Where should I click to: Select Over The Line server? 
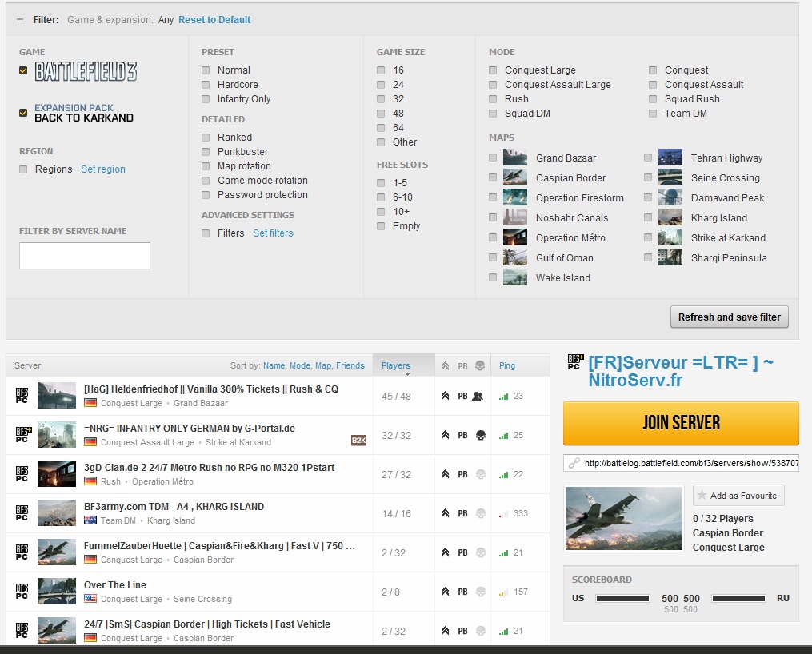[278, 592]
